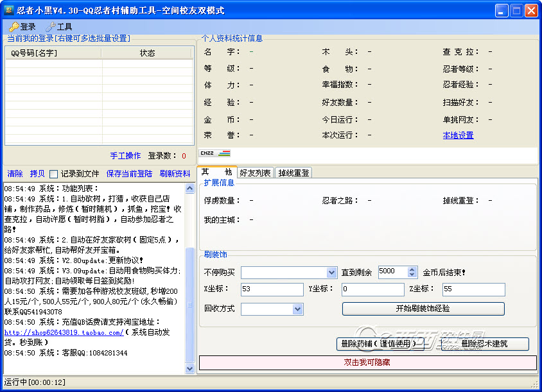This screenshot has height=392, width=542.
Task: Switch to the 好友列表 tab
Action: (255, 173)
